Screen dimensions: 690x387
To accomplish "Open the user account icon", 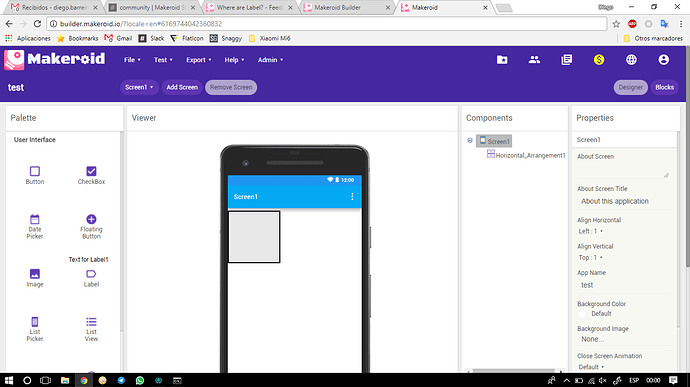I will (x=664, y=59).
